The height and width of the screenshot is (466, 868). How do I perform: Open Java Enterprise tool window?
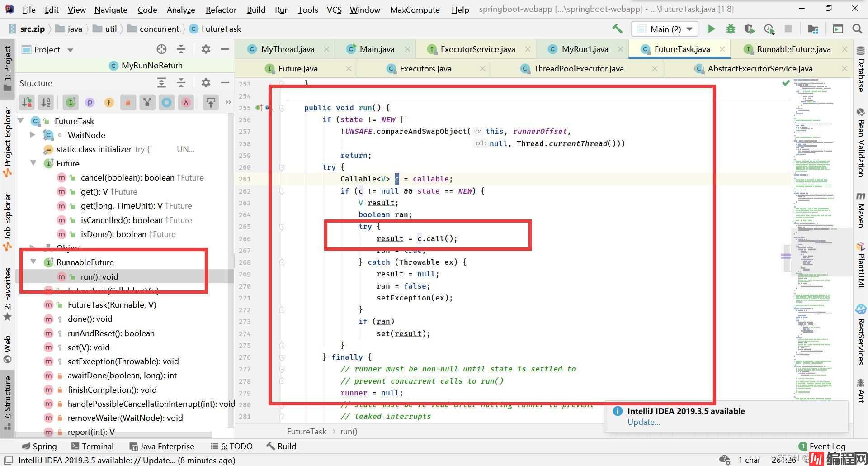(x=162, y=446)
